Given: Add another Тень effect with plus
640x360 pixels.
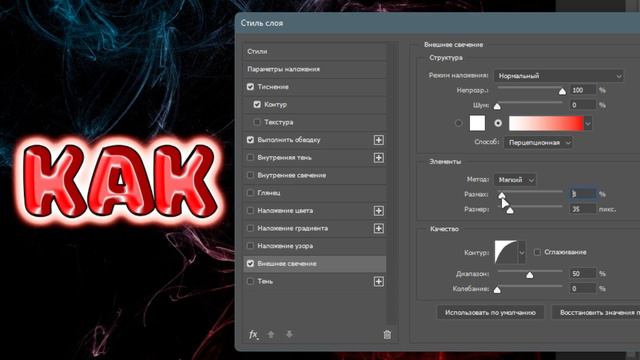Looking at the screenshot, I should (379, 281).
